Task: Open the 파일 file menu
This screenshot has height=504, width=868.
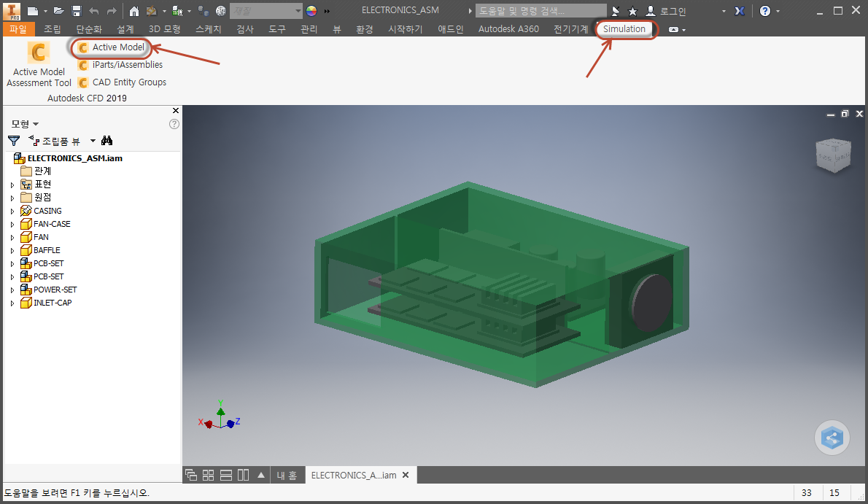Action: pyautogui.click(x=18, y=28)
